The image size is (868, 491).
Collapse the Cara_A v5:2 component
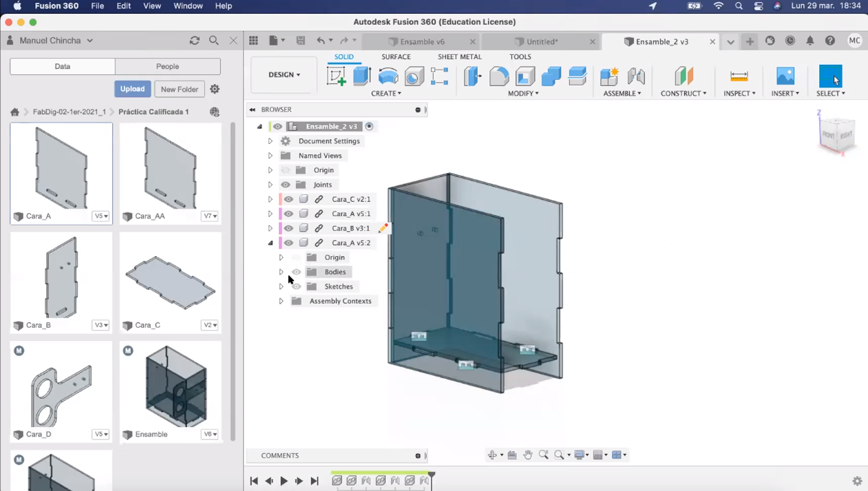[271, 243]
